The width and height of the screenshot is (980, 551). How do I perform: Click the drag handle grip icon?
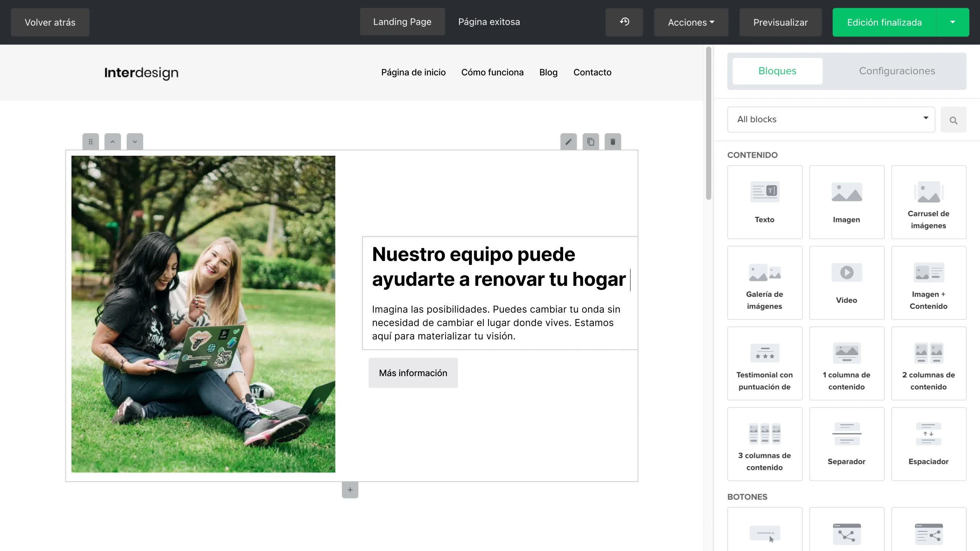91,142
